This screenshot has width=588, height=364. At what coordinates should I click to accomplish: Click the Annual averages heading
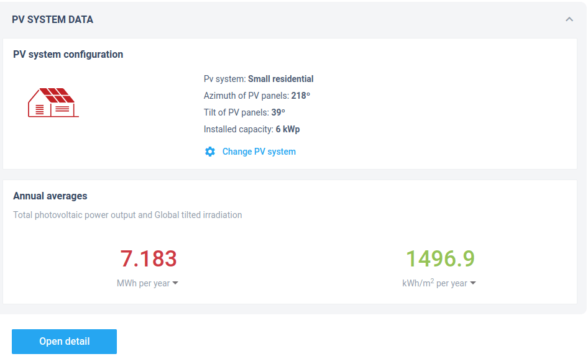pyautogui.click(x=50, y=196)
